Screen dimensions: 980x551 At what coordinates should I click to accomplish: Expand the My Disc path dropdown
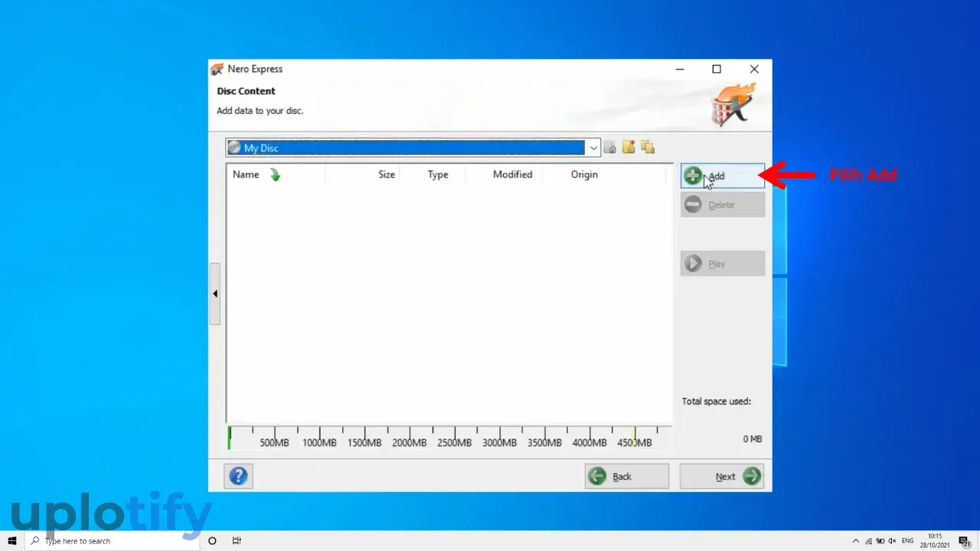(x=594, y=148)
